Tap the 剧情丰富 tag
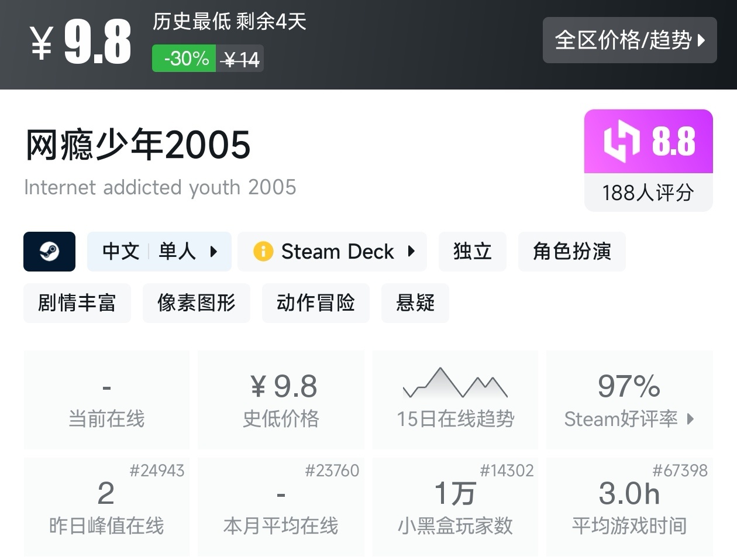737x560 pixels. [77, 303]
